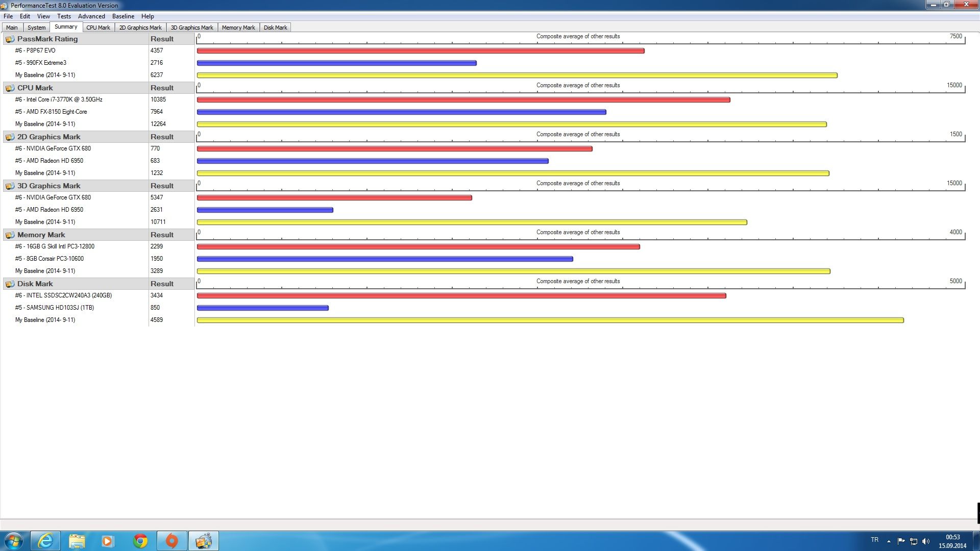Click the CPU Mark section icon

[x=10, y=88]
